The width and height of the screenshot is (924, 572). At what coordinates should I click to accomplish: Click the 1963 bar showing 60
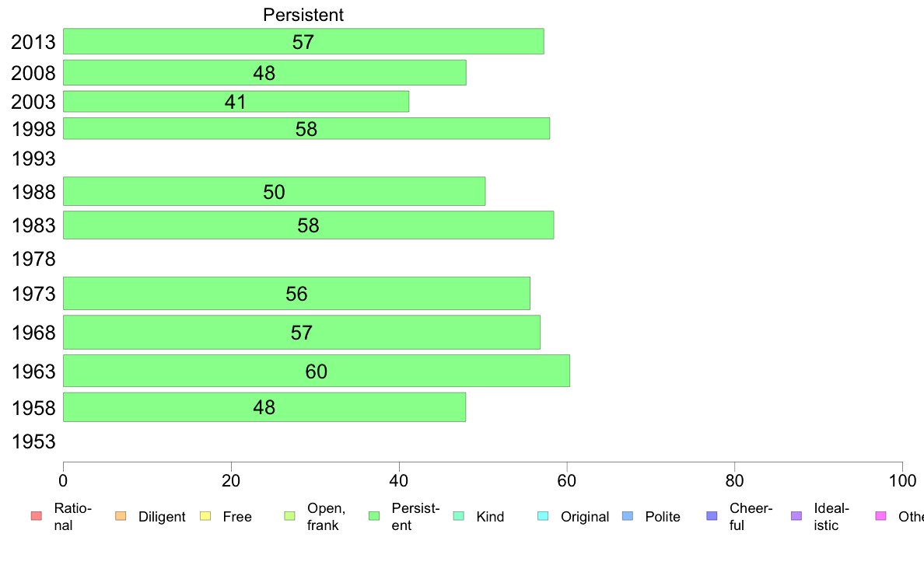pyautogui.click(x=317, y=371)
